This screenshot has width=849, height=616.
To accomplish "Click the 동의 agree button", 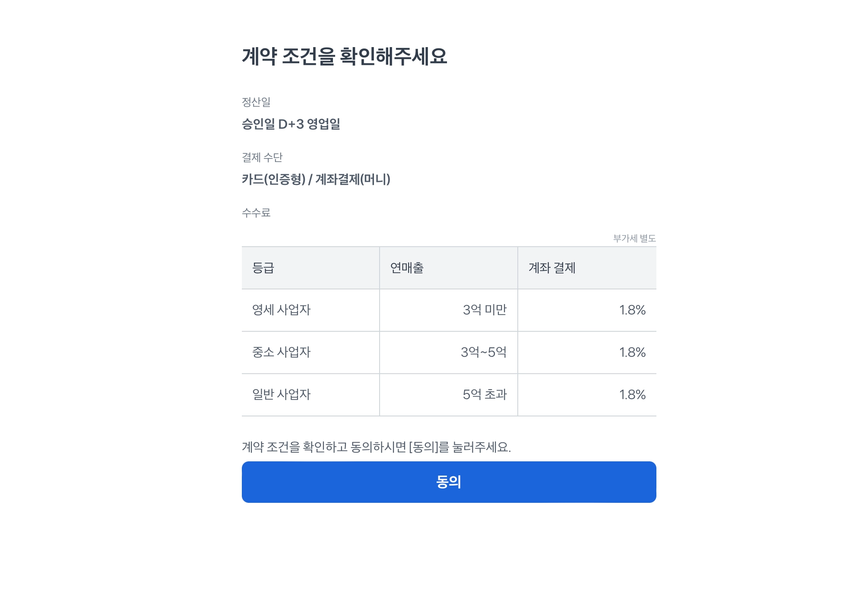I will coord(449,482).
